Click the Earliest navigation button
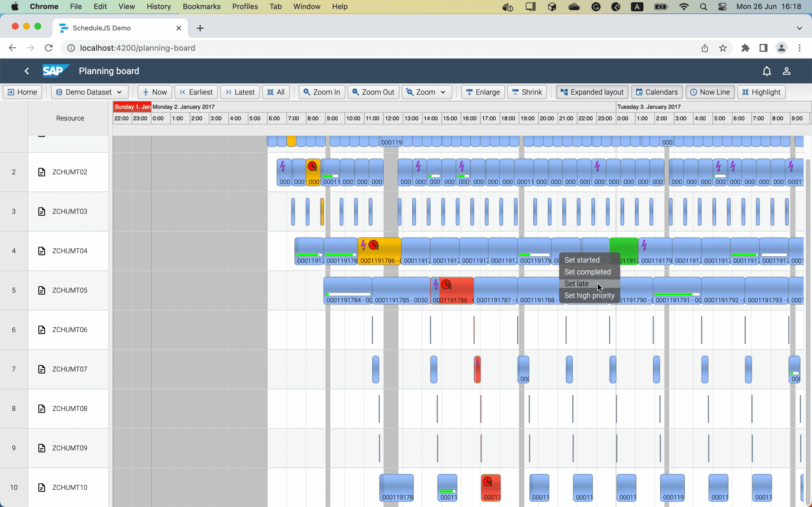The image size is (812, 507). (x=196, y=92)
